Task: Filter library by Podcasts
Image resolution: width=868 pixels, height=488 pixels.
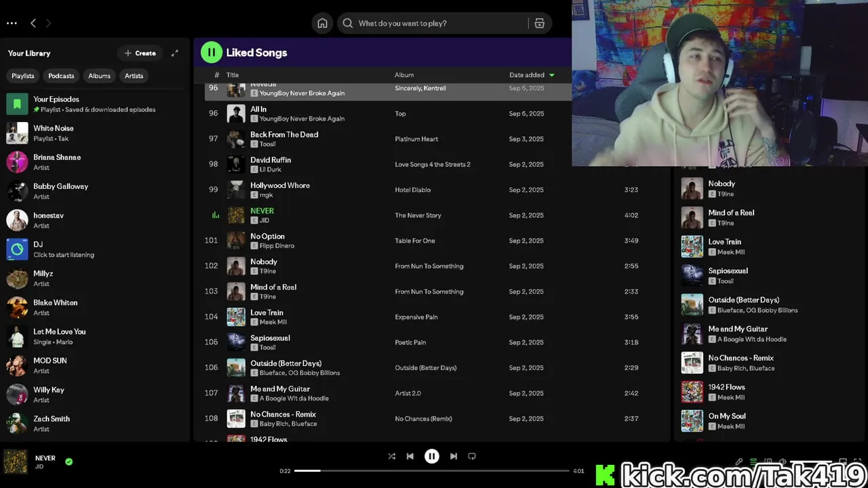Action: click(x=61, y=76)
